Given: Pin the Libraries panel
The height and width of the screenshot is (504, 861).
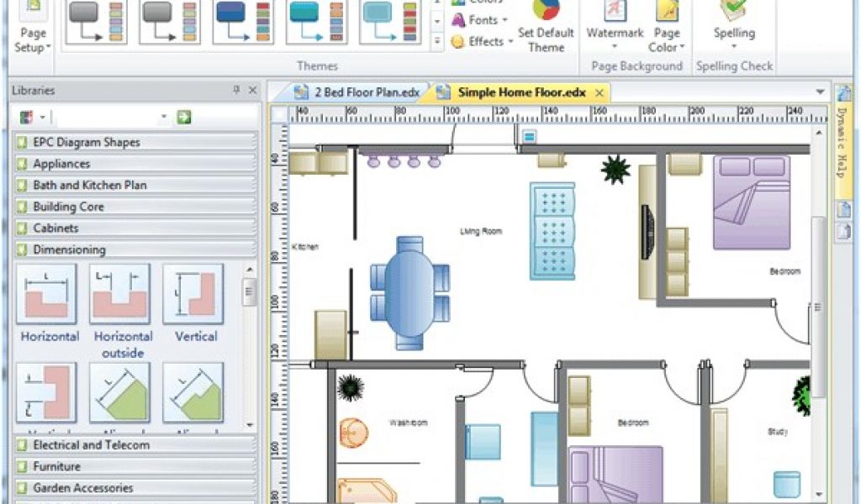Looking at the screenshot, I should click(236, 91).
